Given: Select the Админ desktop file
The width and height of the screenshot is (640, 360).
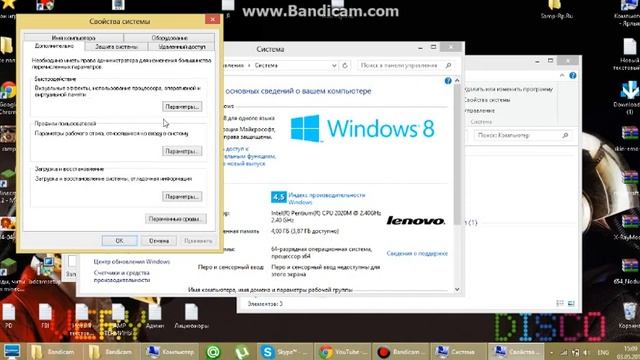Looking at the screenshot, I should pyautogui.click(x=155, y=316).
